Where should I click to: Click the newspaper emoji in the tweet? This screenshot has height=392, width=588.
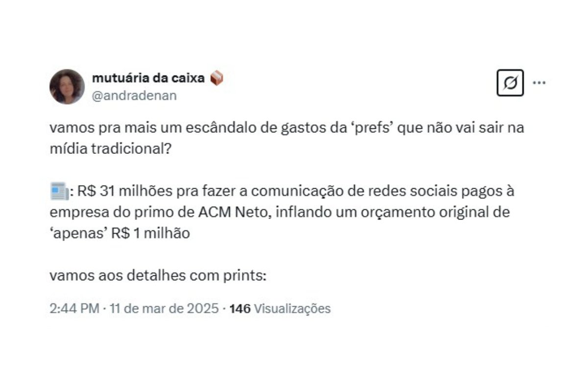pyautogui.click(x=59, y=191)
